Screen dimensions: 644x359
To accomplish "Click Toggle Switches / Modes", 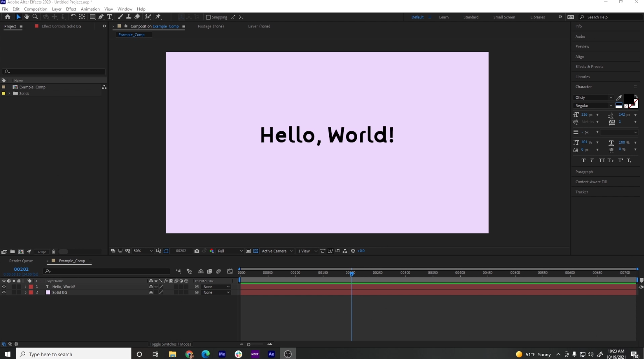I will 170,344.
